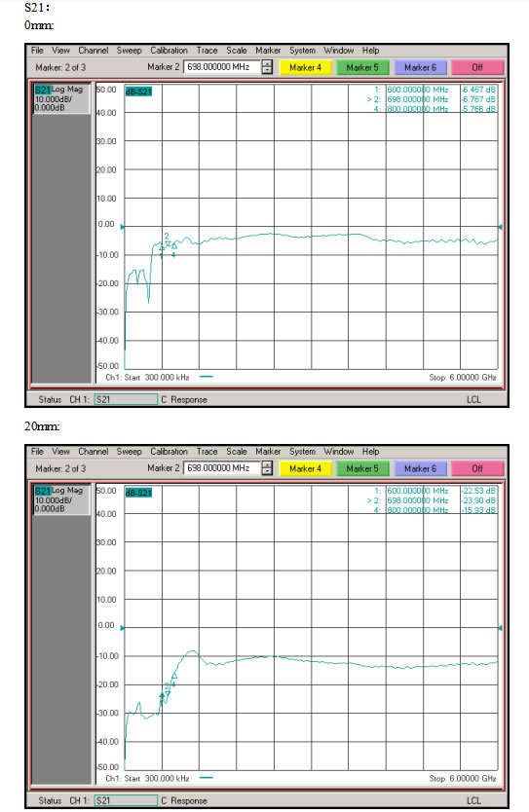Open the Sweep menu in lower window
The width and height of the screenshot is (529, 812).
129,452
